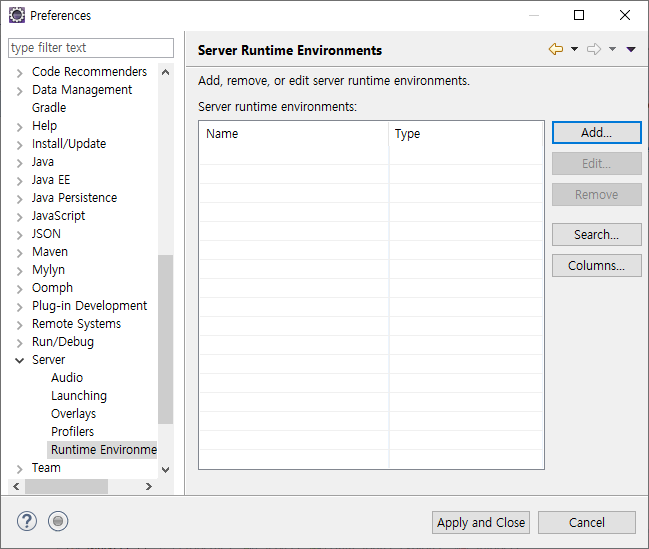The height and width of the screenshot is (549, 649).
Task: Select the Server label in the tree
Action: tap(48, 360)
